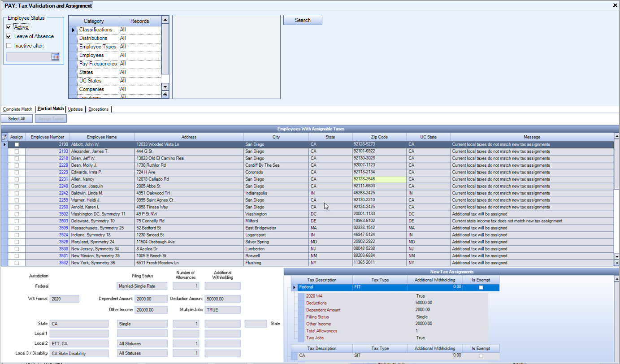Click the up scroll arrow on Category list
The image size is (620, 364).
click(165, 20)
